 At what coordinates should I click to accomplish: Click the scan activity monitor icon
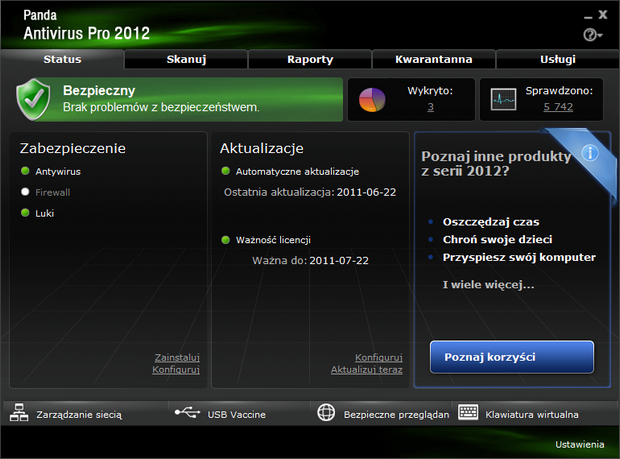pyautogui.click(x=503, y=99)
